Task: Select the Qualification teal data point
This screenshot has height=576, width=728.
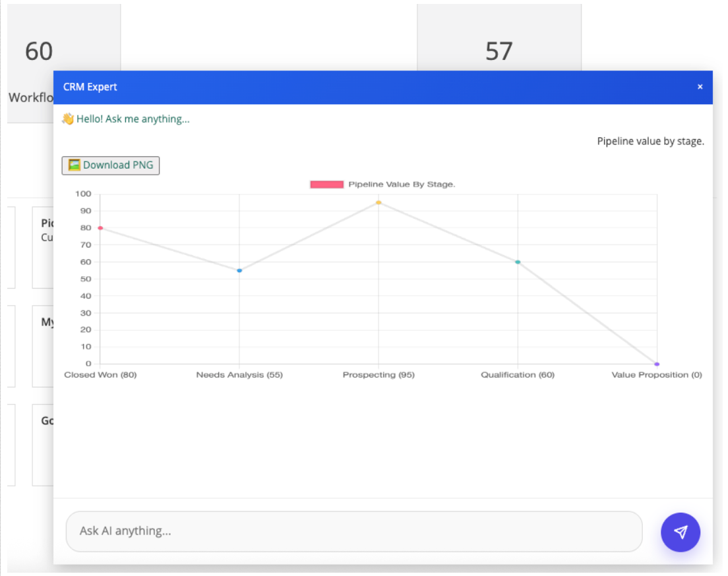Action: (518, 262)
